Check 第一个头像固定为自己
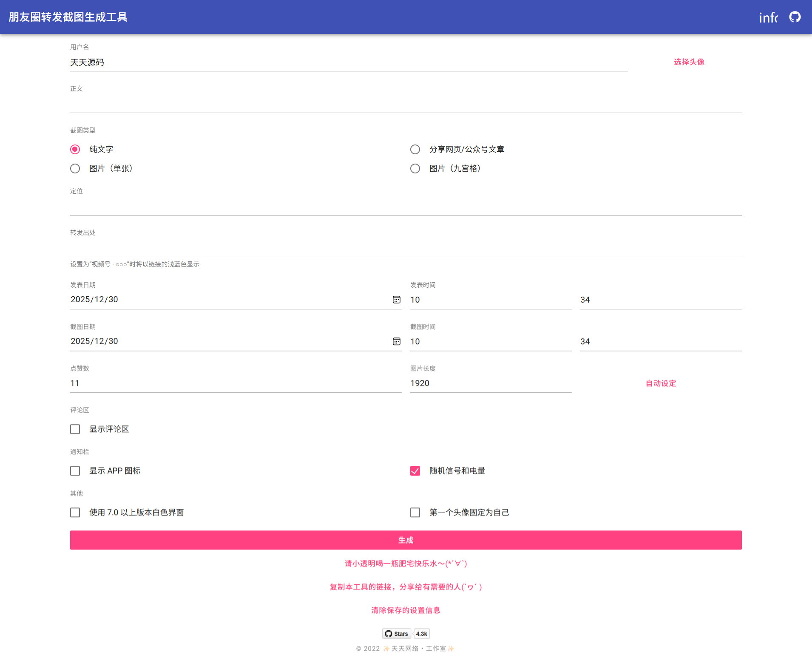Viewport: 812px width, 663px height. click(415, 512)
